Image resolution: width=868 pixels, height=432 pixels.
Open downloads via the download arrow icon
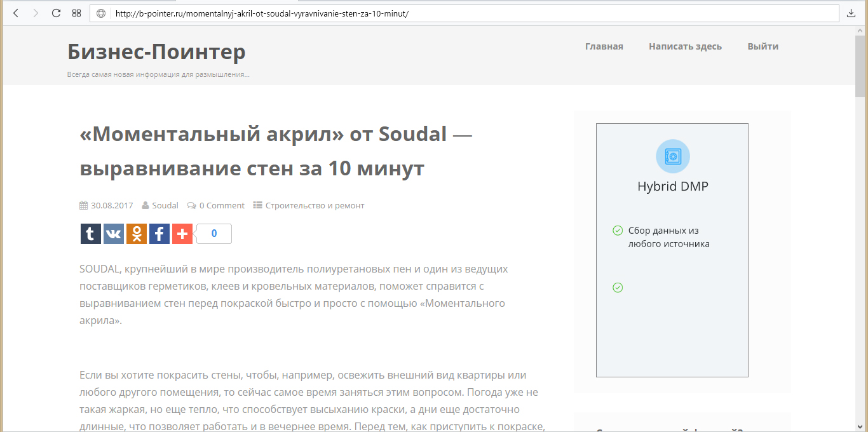pos(851,13)
